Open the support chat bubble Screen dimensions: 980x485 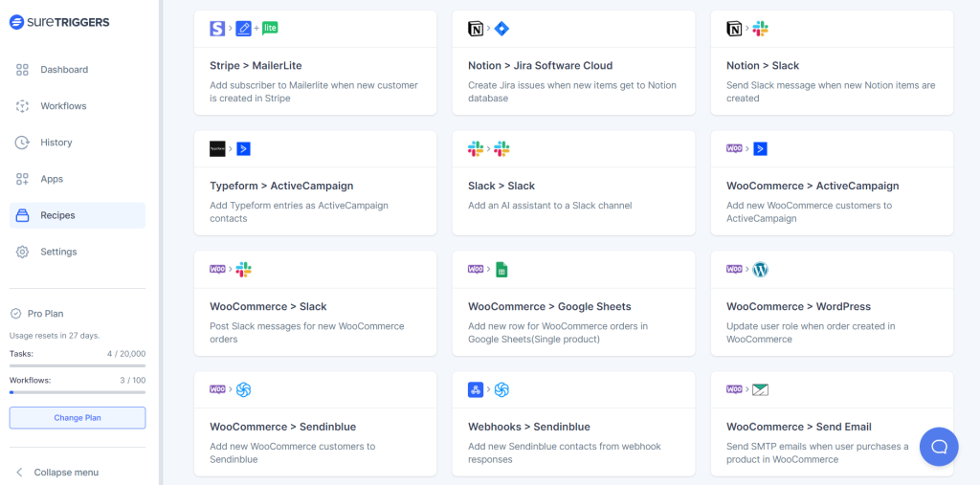click(x=939, y=447)
